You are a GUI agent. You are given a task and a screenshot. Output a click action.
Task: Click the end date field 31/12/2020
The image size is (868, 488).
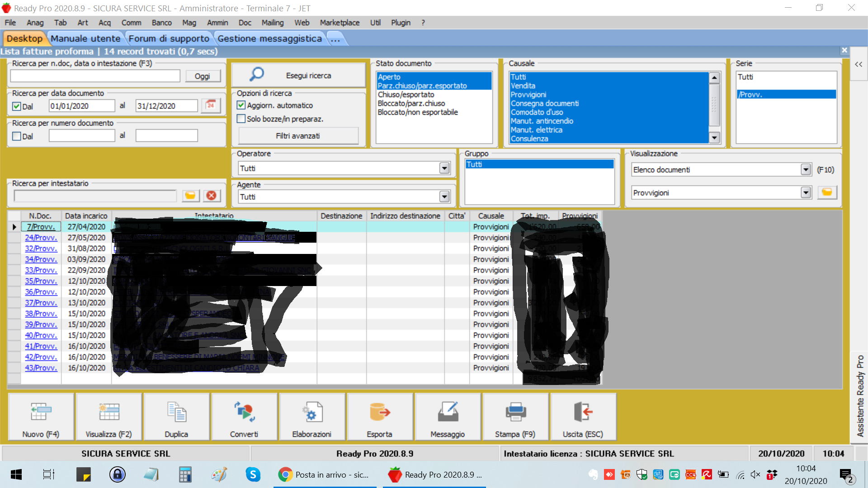166,106
